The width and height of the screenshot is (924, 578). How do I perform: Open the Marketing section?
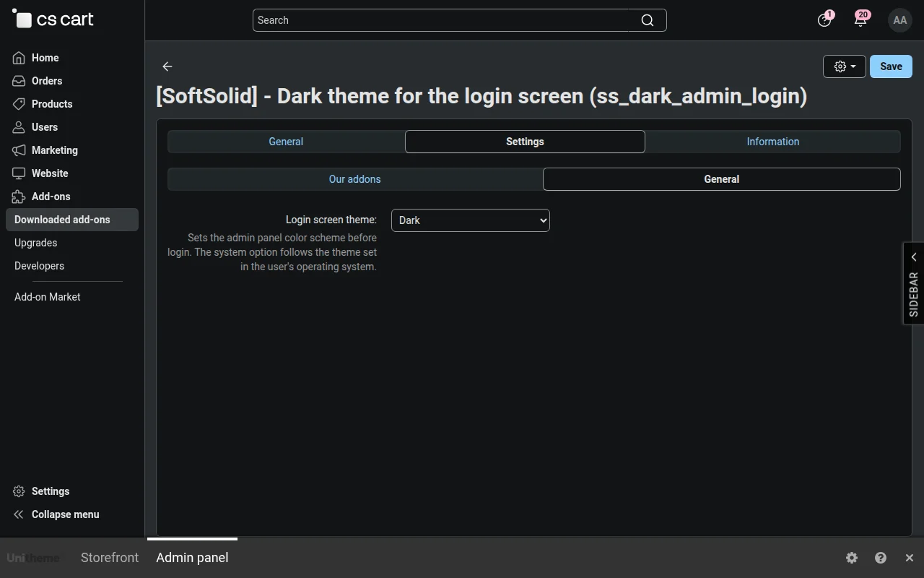54,150
